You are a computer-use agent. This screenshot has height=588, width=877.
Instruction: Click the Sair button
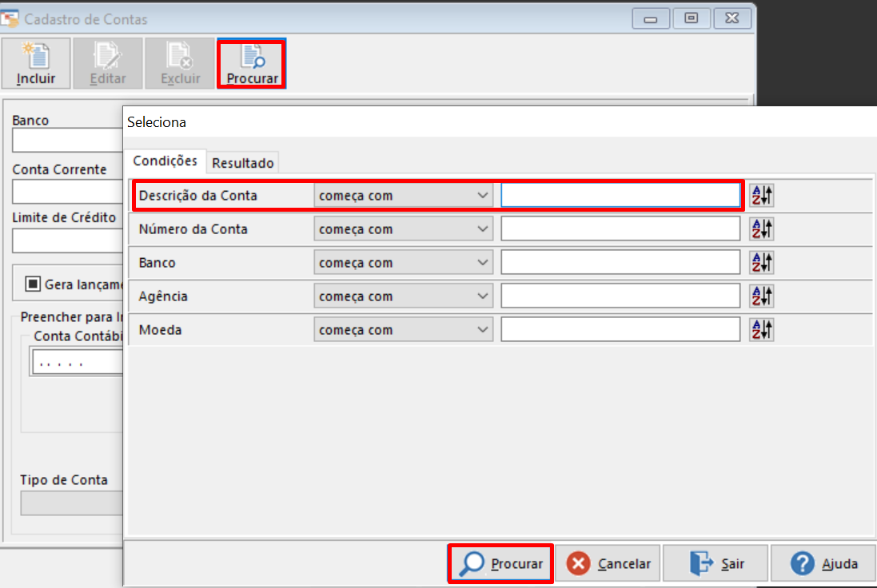point(716,563)
